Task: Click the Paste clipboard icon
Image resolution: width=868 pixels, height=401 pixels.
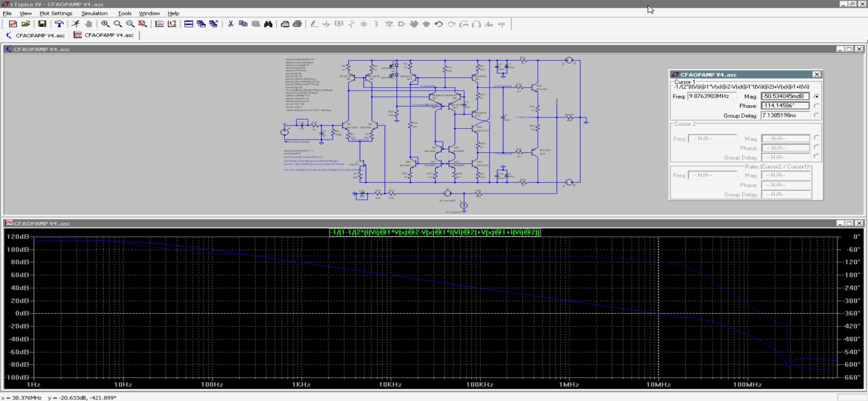Action: (x=256, y=24)
